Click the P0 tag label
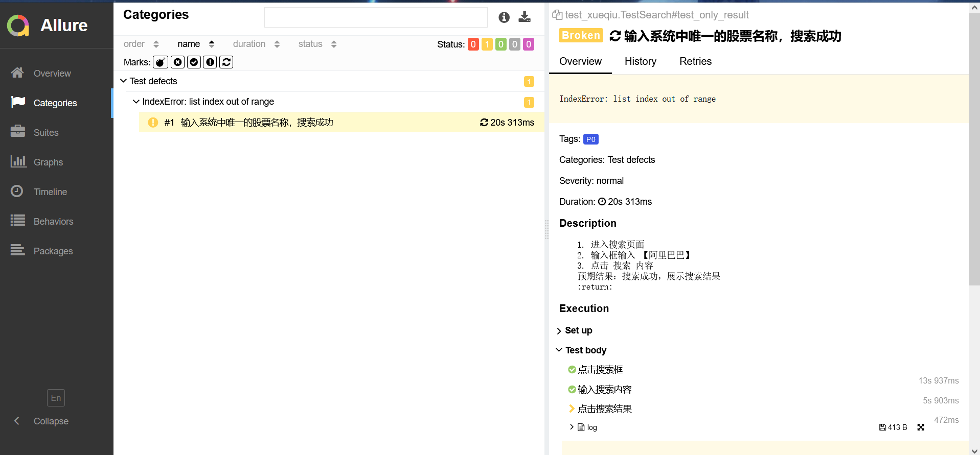980x455 pixels. tap(591, 139)
